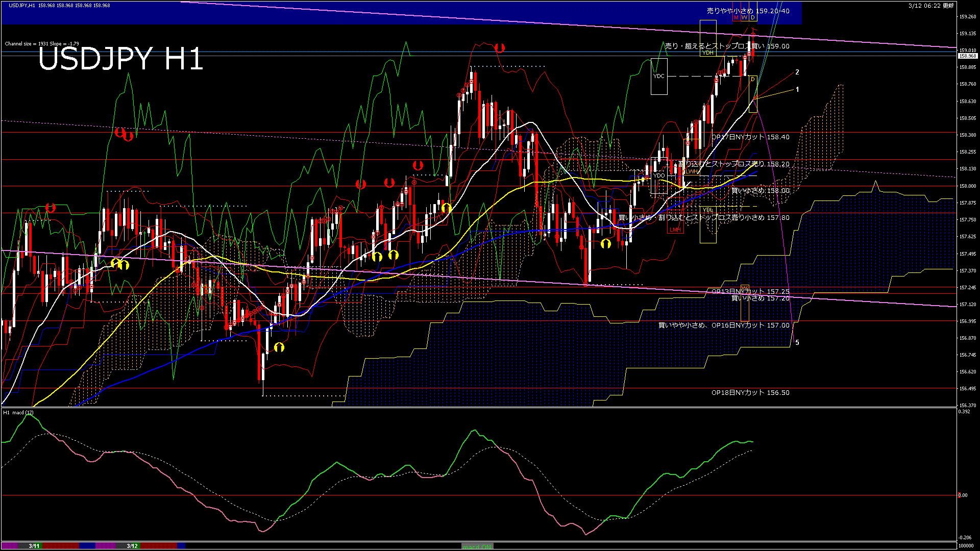Click the YDH yesterday-high box label

tap(708, 53)
